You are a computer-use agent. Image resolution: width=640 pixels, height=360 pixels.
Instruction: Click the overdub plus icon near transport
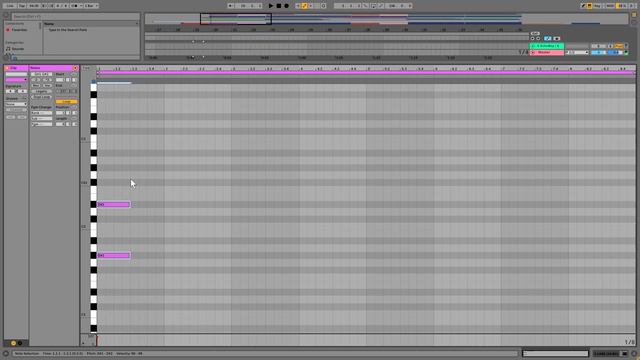298,6
